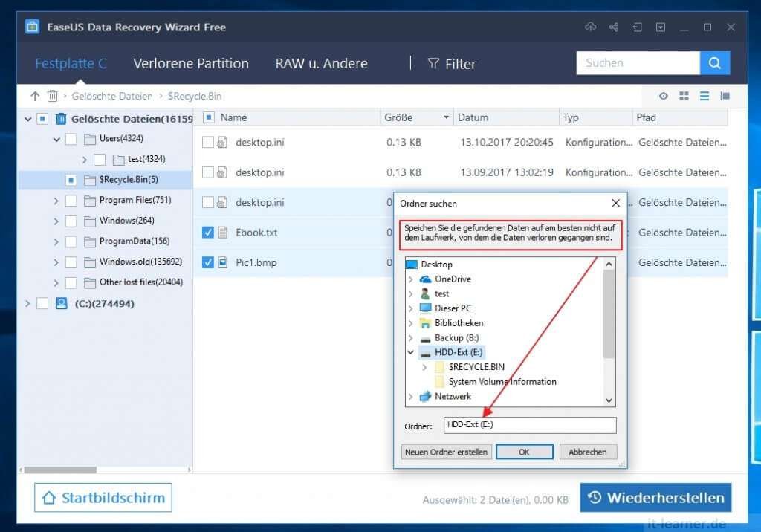Start a search with the magnifier icon

[x=715, y=63]
